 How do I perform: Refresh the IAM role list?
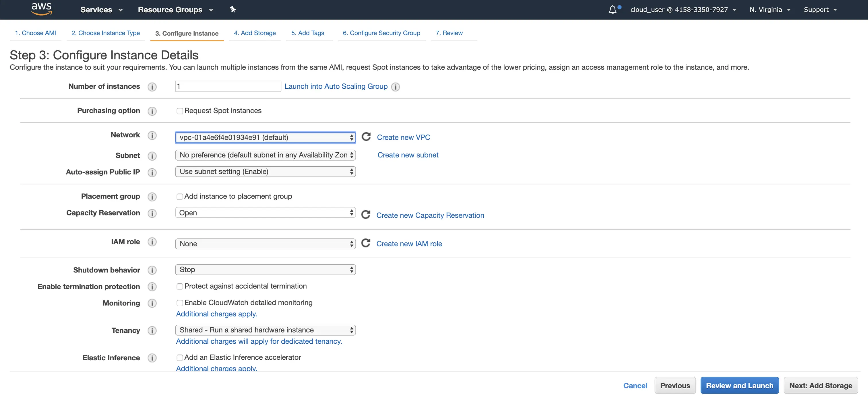point(366,243)
